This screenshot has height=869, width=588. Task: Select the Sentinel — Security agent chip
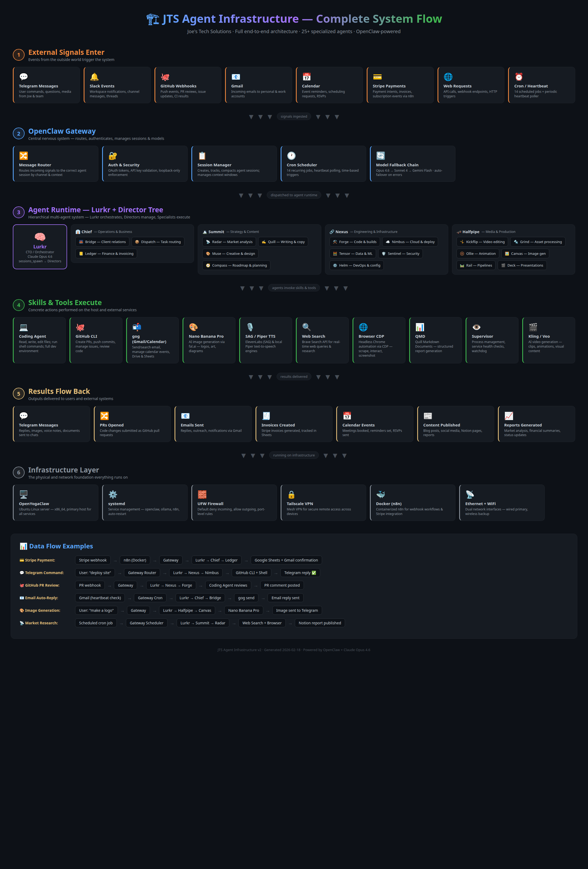400,253
